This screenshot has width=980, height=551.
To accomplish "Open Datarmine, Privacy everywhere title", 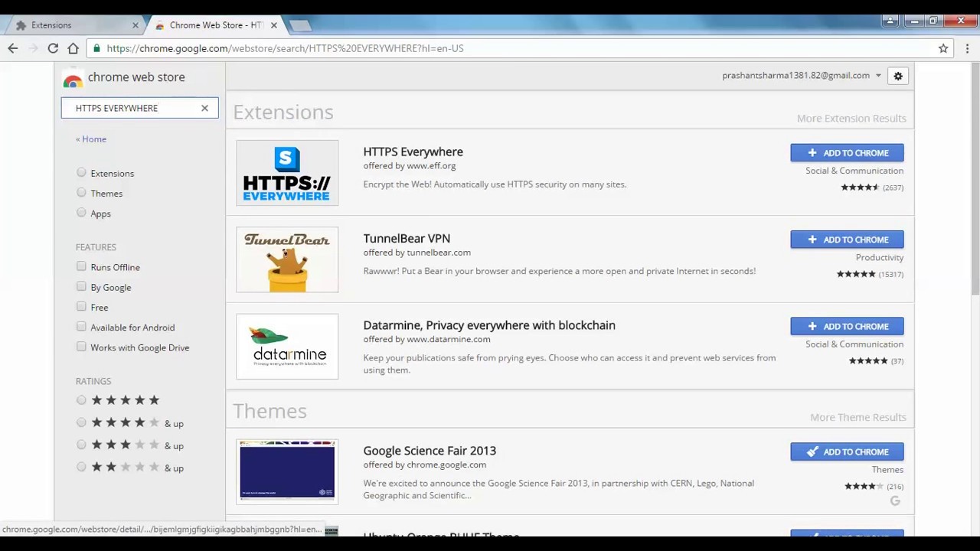I will [489, 325].
